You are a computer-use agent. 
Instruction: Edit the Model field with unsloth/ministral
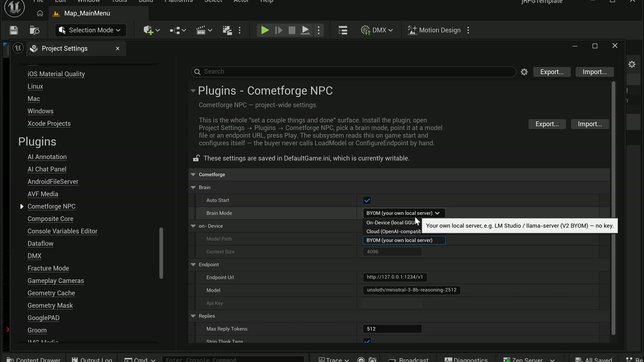click(x=412, y=290)
